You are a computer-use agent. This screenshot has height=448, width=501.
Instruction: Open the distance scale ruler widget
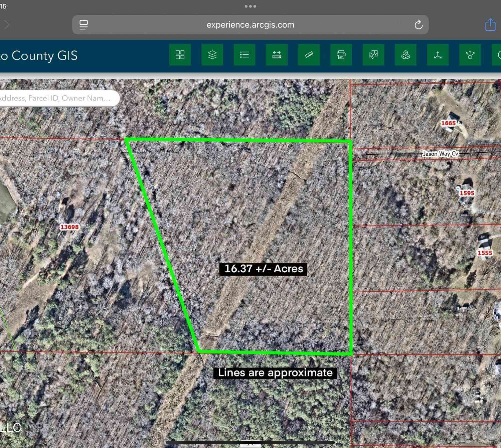tap(277, 55)
